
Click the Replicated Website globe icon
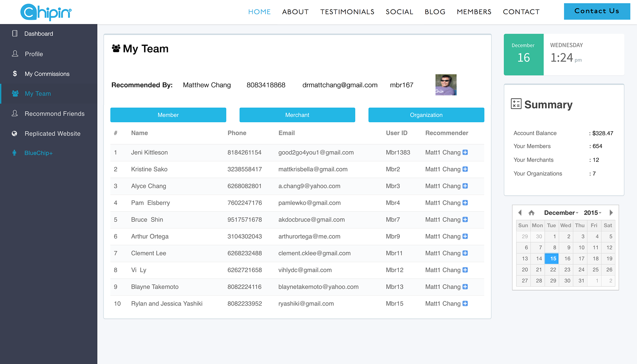click(x=14, y=134)
